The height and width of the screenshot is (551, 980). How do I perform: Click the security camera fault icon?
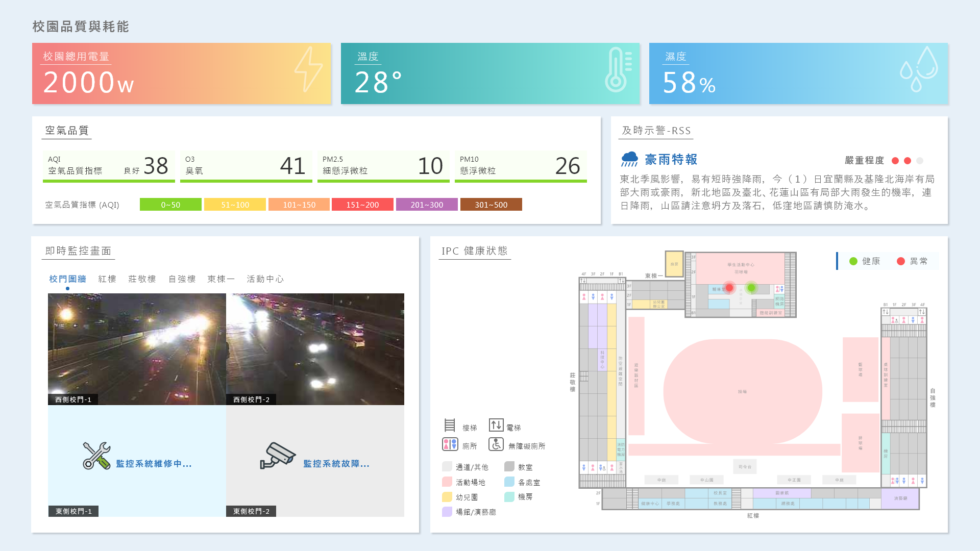coord(278,456)
